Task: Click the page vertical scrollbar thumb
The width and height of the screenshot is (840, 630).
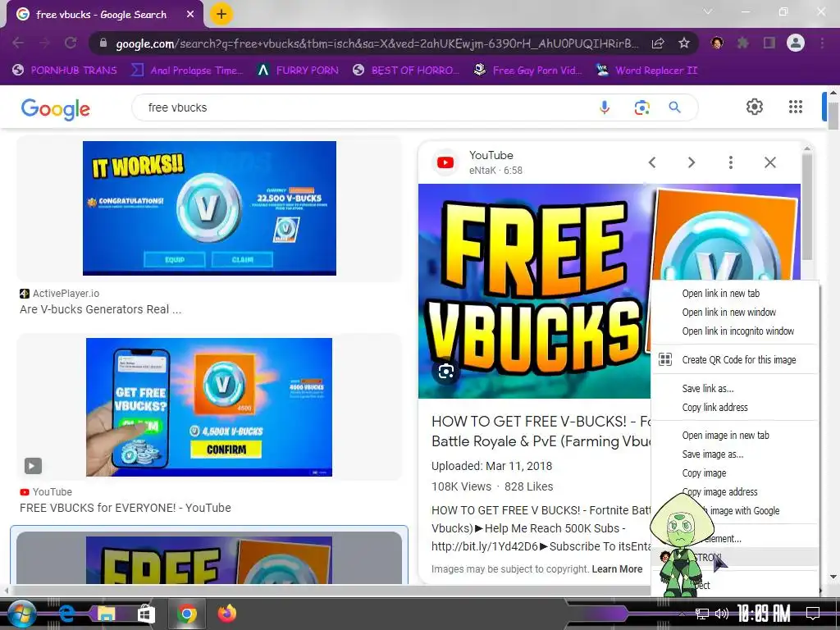Action: point(833,114)
